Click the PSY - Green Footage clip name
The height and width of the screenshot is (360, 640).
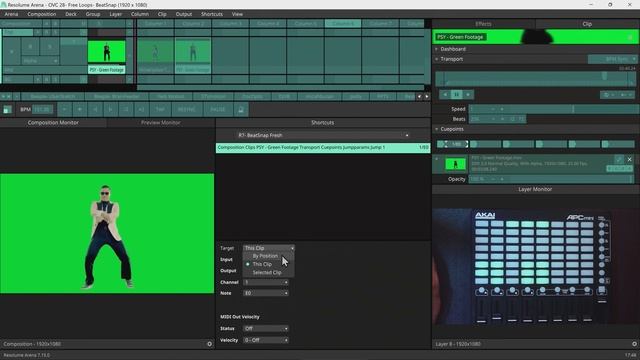tap(460, 37)
